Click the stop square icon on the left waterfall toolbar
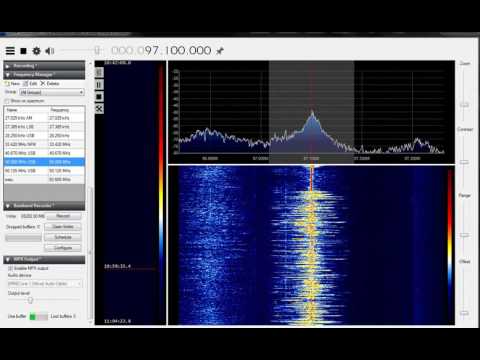The height and width of the screenshot is (360, 480). [x=99, y=97]
